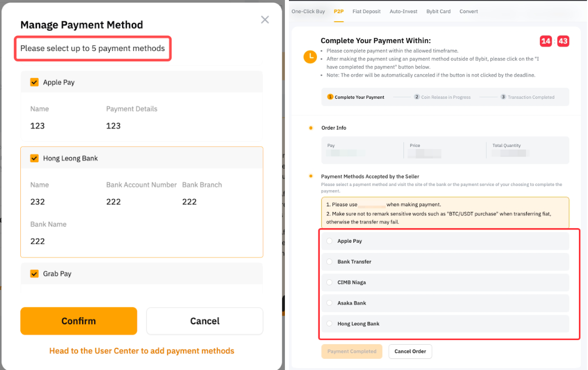Pick Asaka Bank as payment method
This screenshot has height=370, width=588.
coord(330,303)
